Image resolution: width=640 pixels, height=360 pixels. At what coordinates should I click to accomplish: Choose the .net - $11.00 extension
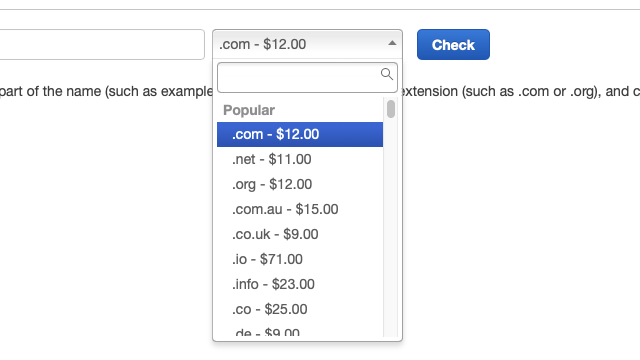[300, 159]
